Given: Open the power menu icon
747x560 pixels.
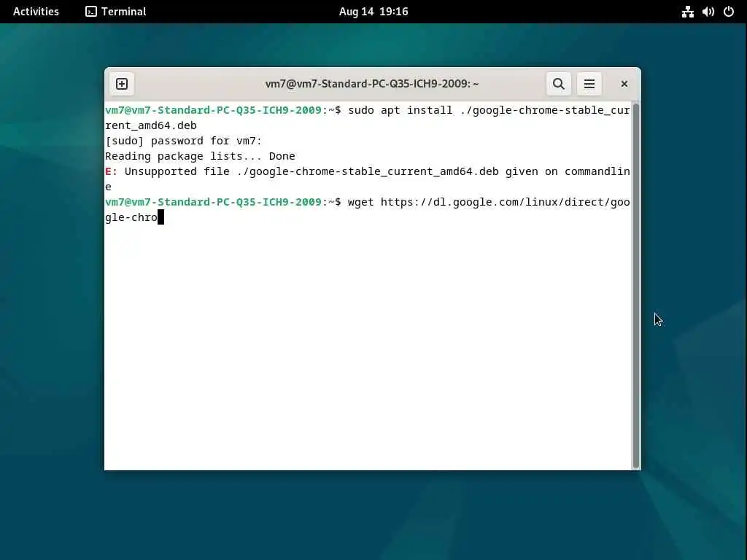Looking at the screenshot, I should (x=729, y=12).
